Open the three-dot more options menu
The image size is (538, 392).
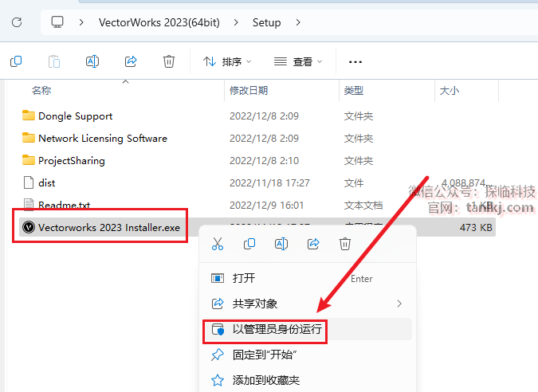click(355, 62)
